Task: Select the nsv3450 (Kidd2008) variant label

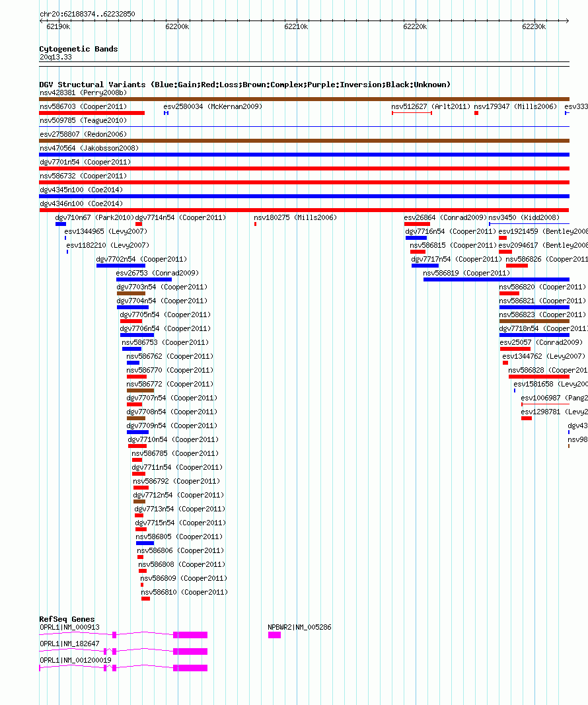Action: [524, 217]
